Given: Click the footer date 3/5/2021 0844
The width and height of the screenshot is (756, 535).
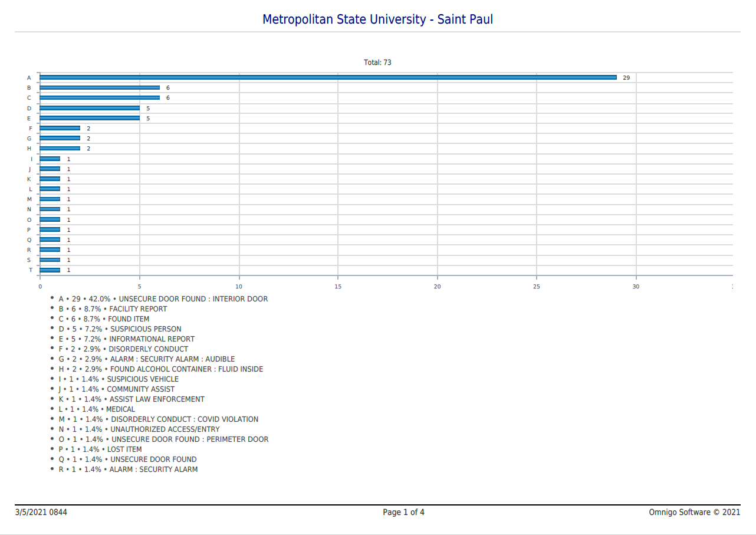Looking at the screenshot, I should pos(41,512).
